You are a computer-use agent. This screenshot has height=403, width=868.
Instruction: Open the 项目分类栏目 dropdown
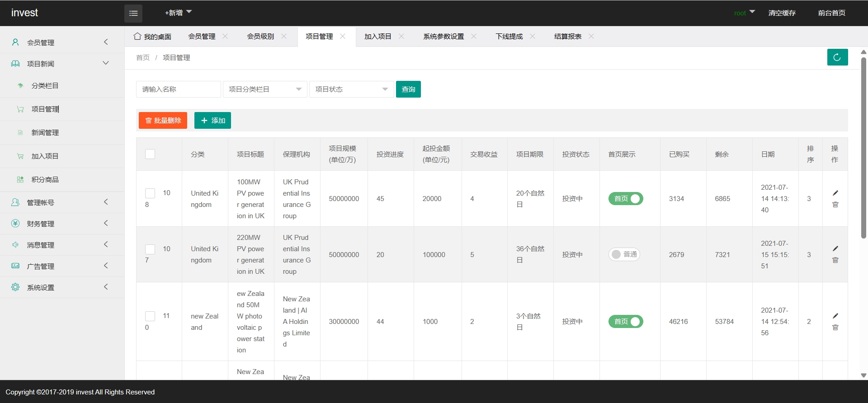(x=265, y=89)
